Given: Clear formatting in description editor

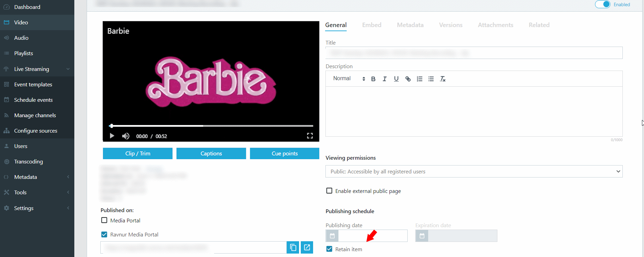Looking at the screenshot, I should click(x=443, y=79).
